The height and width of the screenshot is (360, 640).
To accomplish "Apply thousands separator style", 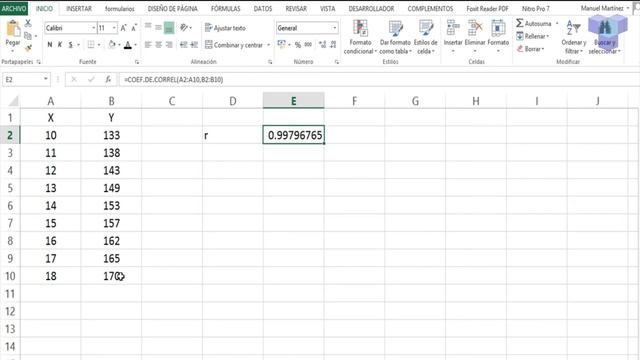I will coord(308,44).
